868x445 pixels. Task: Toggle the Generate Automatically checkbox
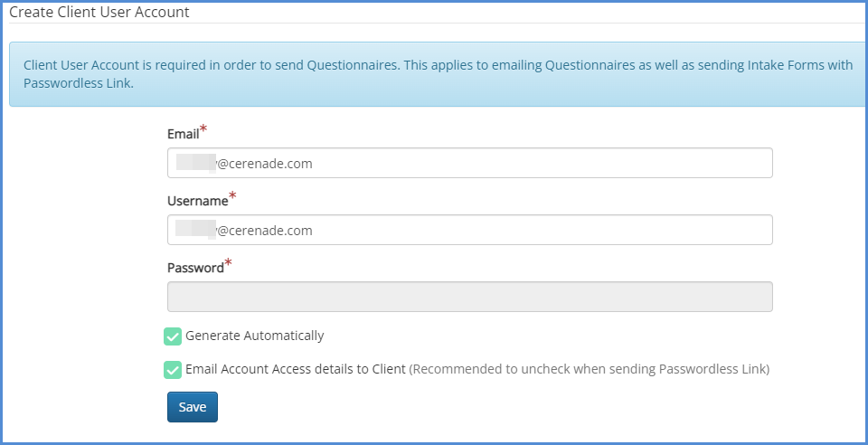(x=173, y=336)
